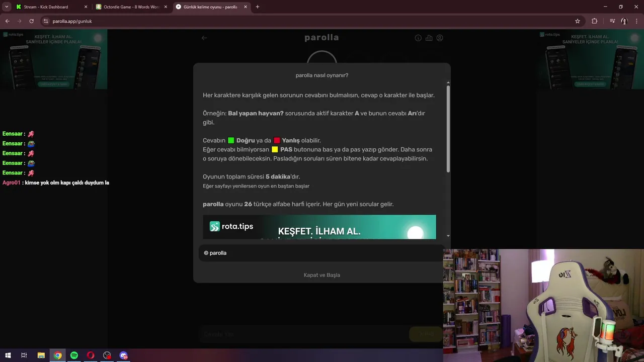Open OBS Studio from the taskbar
Image resolution: width=644 pixels, height=362 pixels.
click(107, 355)
